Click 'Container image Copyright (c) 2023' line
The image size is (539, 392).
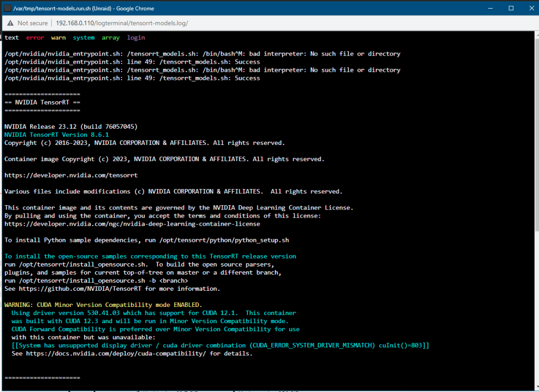tap(164, 159)
